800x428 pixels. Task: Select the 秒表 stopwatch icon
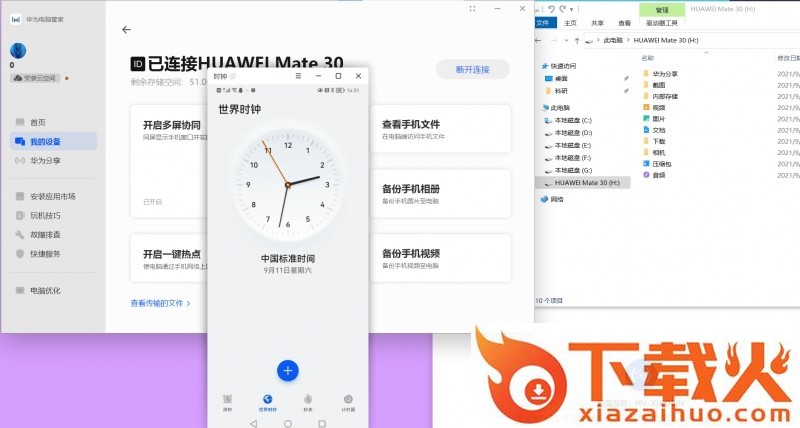click(x=308, y=399)
